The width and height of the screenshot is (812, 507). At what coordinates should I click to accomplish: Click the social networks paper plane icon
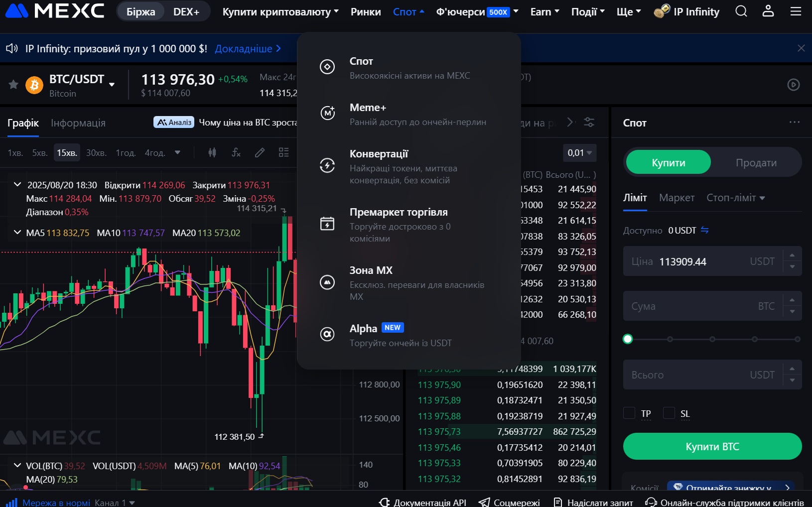[x=484, y=503]
